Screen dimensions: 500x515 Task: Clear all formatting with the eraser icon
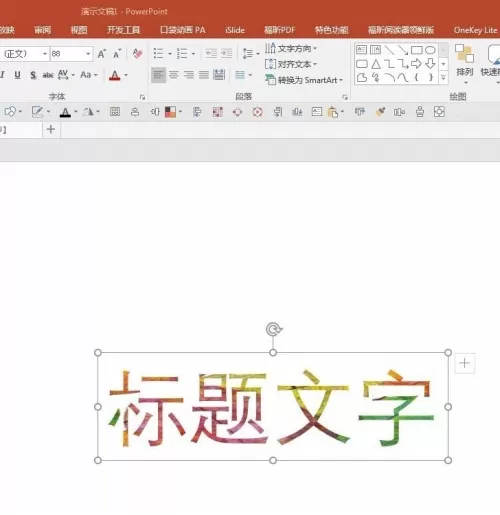point(137,53)
